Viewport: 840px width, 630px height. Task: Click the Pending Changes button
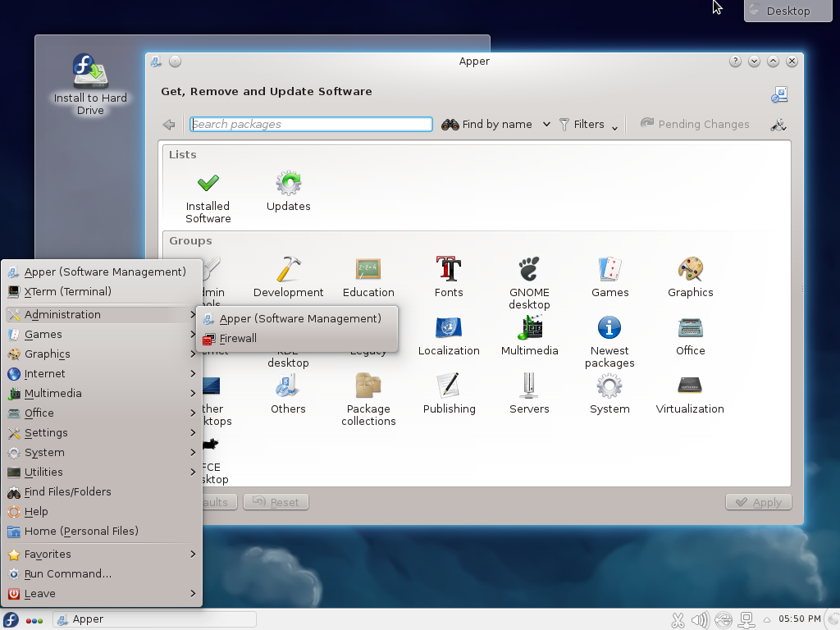click(x=695, y=125)
